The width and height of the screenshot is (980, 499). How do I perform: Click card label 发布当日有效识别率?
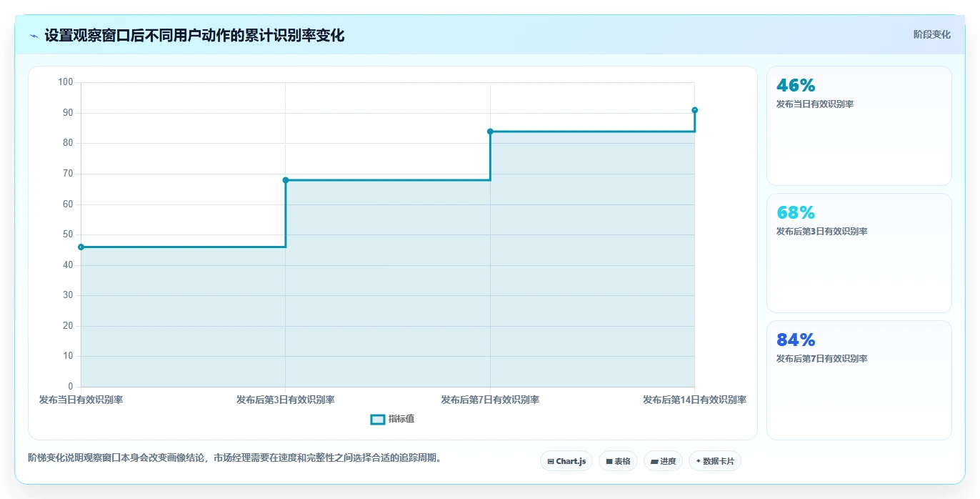[815, 104]
